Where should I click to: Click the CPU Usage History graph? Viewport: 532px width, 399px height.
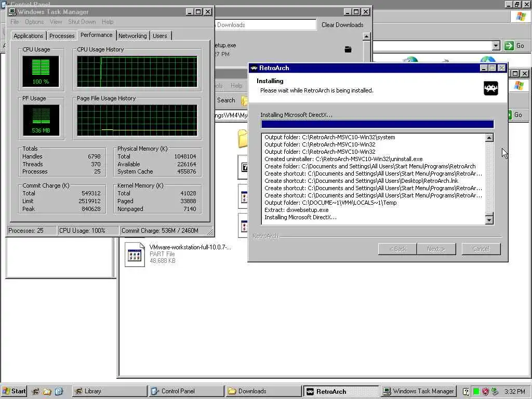[x=137, y=72]
